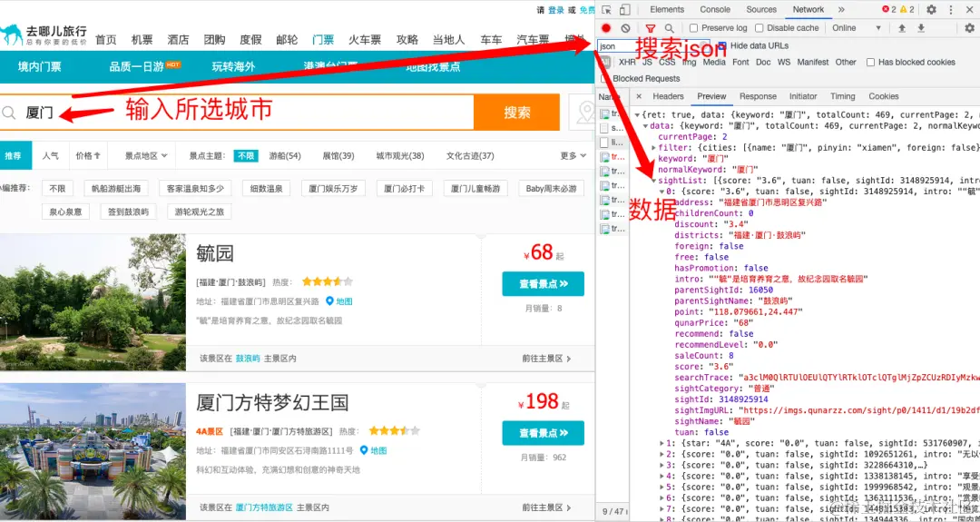Click 查看景点 for 毓园
Image resolution: width=980 pixels, height=522 pixels.
pyautogui.click(x=544, y=284)
